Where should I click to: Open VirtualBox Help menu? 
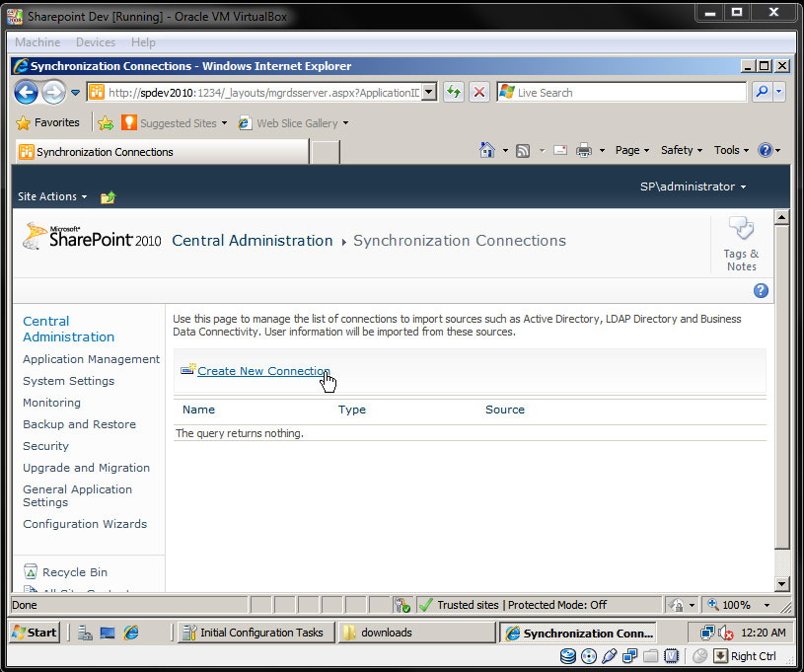pos(143,42)
